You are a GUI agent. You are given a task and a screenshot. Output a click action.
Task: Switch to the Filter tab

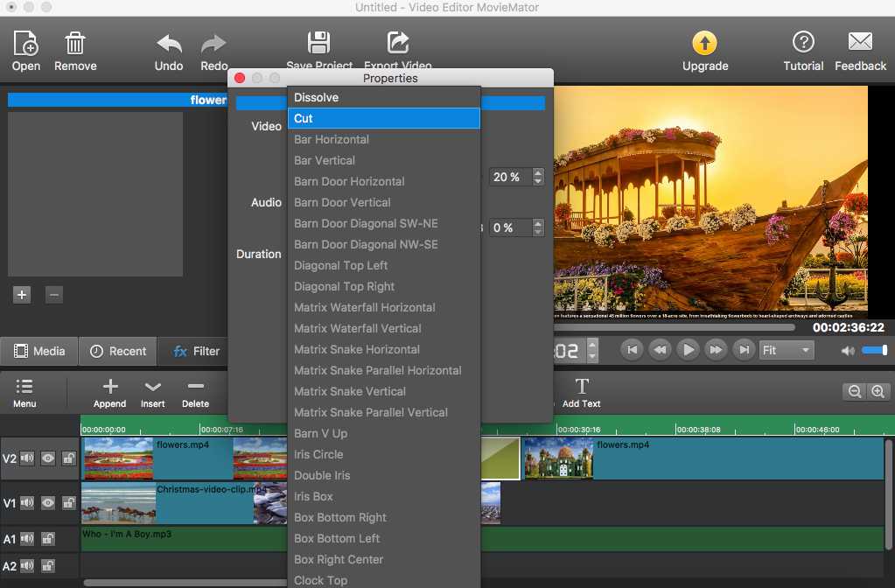196,351
